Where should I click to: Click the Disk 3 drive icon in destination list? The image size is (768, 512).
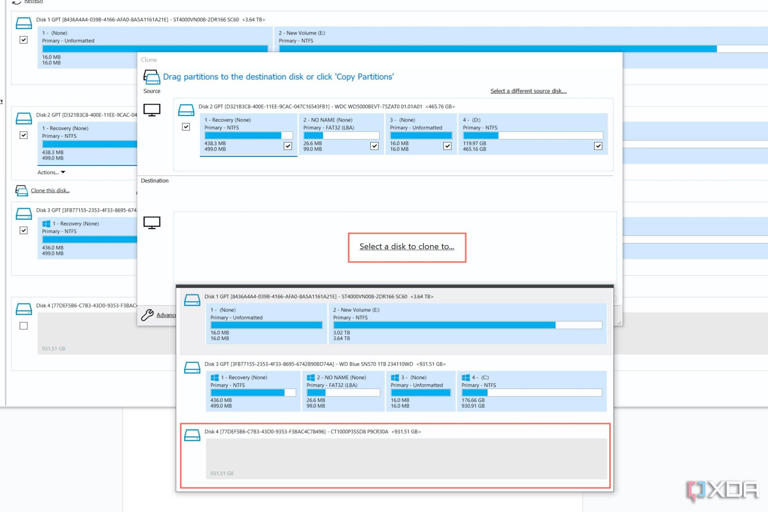pyautogui.click(x=192, y=367)
